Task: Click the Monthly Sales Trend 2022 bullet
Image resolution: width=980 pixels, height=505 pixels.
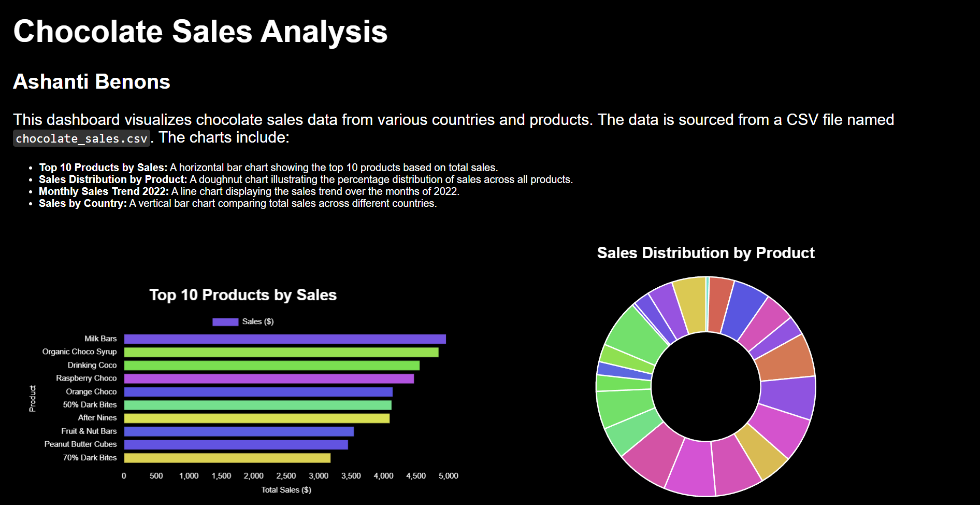Action: [249, 191]
